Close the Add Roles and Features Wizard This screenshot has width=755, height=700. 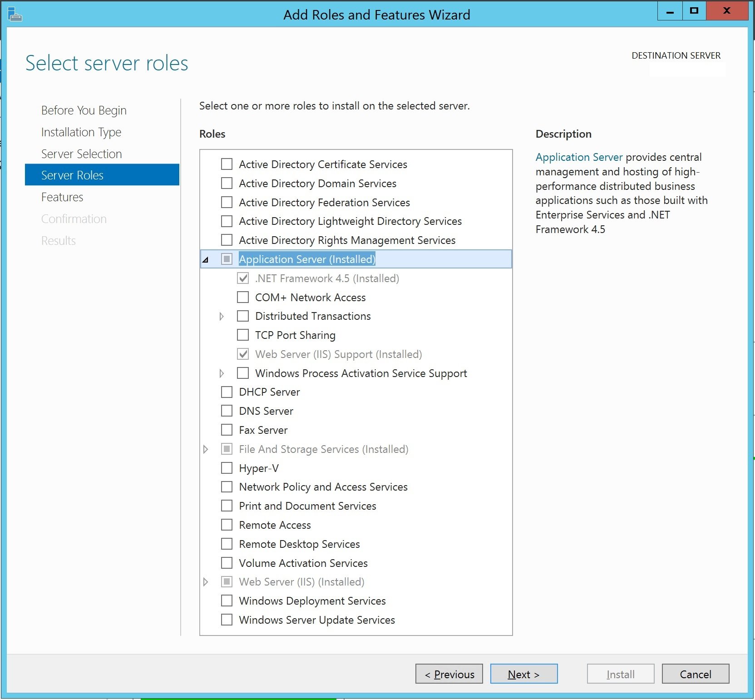(x=727, y=11)
